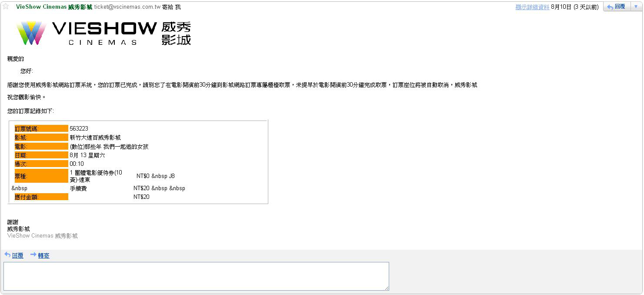Screen dimensions: 644x295
Task: Click the 應付金額 label cell
Action: [41, 197]
